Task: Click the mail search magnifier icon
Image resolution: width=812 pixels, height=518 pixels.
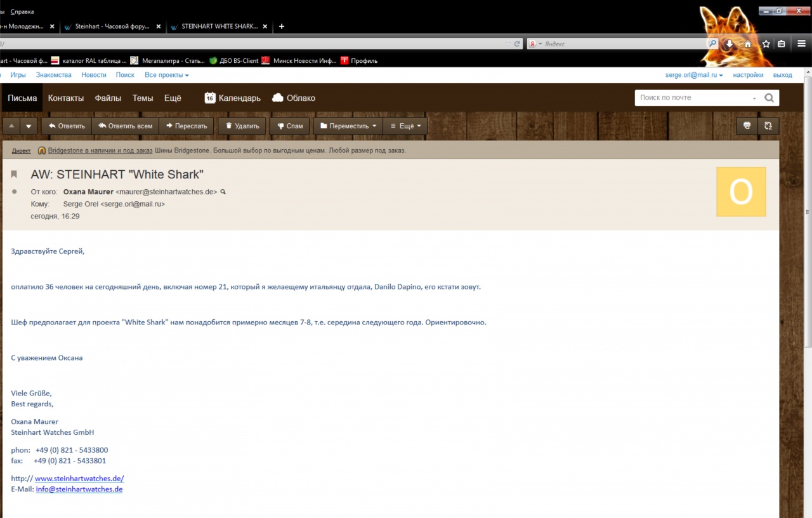Action: pyautogui.click(x=769, y=98)
